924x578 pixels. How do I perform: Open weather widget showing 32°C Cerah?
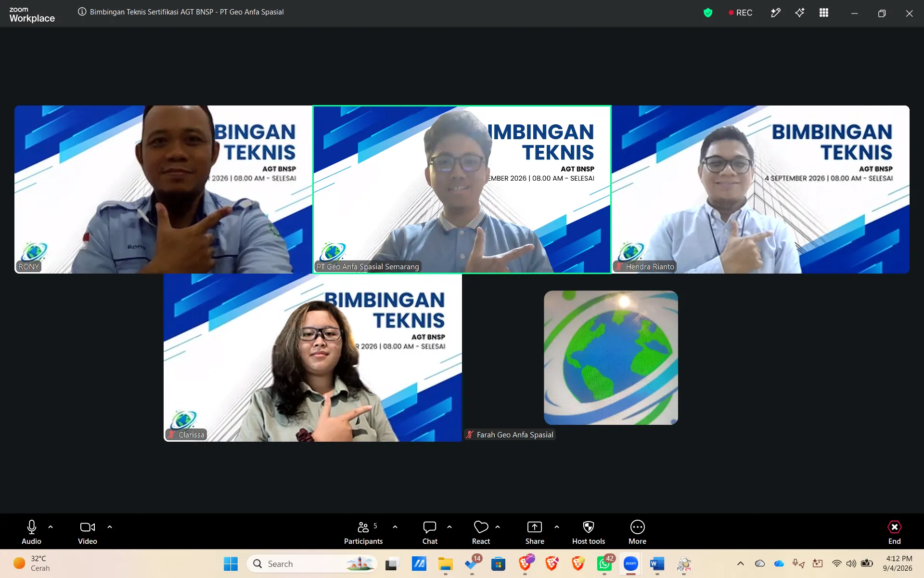click(32, 564)
